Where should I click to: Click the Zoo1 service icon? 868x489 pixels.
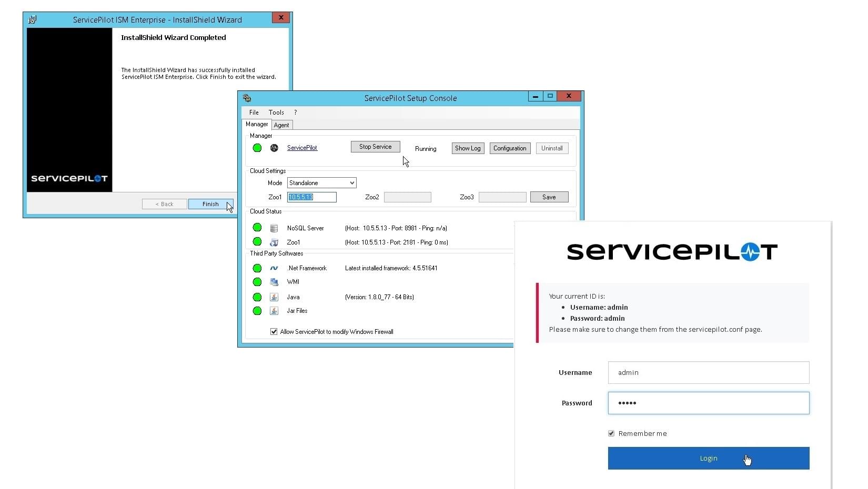(274, 242)
